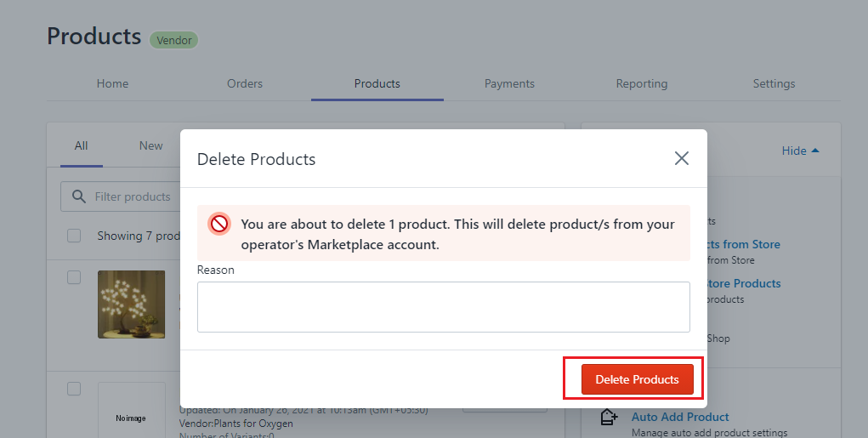Select the Products navigation tab
This screenshot has height=438, width=868.
pos(377,83)
